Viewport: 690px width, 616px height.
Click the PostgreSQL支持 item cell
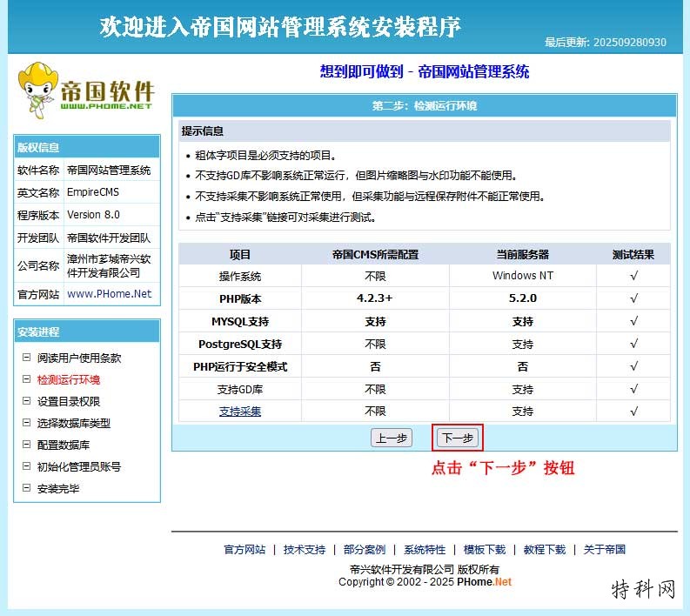(x=240, y=344)
